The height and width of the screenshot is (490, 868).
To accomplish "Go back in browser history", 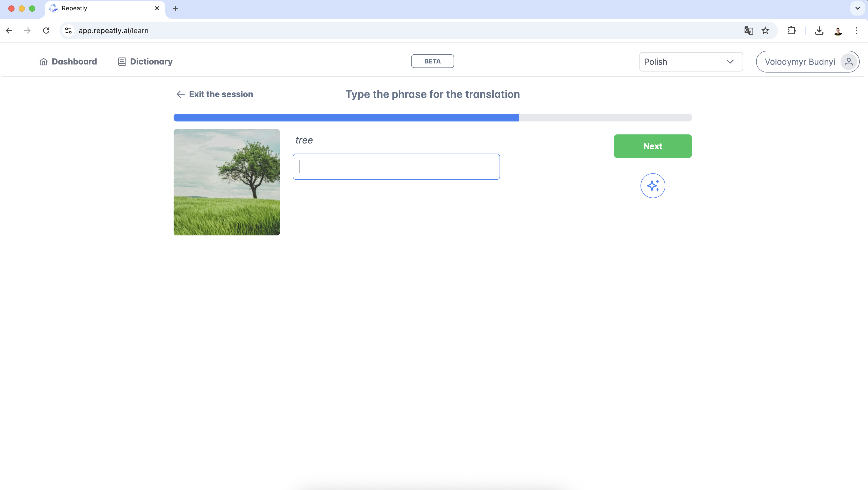I will click(9, 31).
